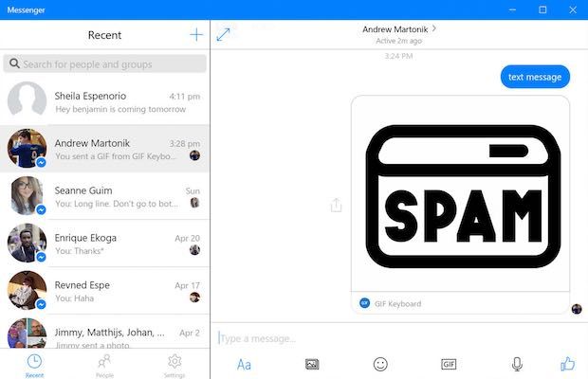
Task: Expand chat with the diagonal arrows icon
Action: (223, 34)
